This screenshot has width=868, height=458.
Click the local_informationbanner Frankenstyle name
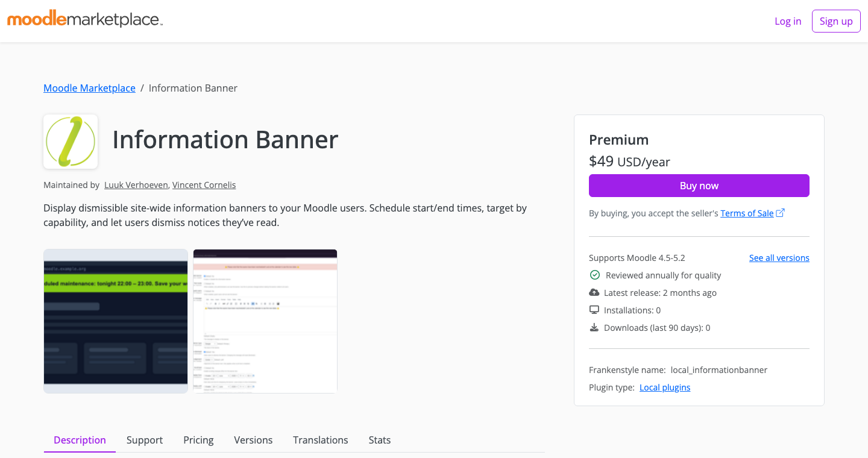pos(719,370)
